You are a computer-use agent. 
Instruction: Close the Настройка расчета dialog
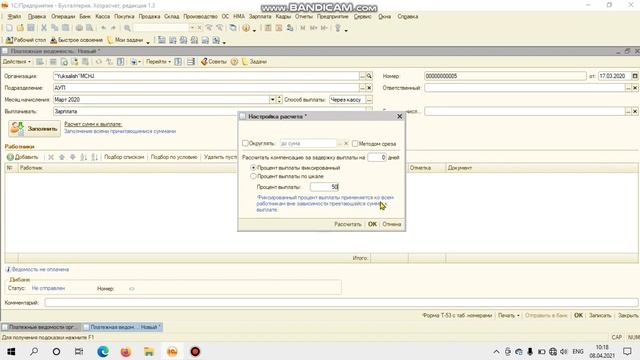pos(400,116)
